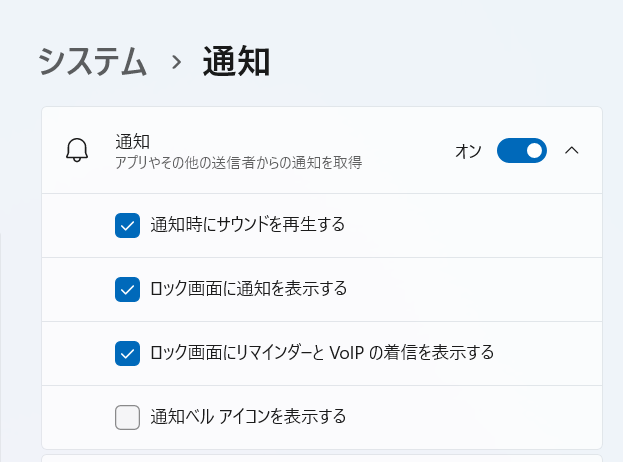Click blank area right of サウンドを再生する label
The width and height of the screenshot is (623, 462).
pos(470,225)
